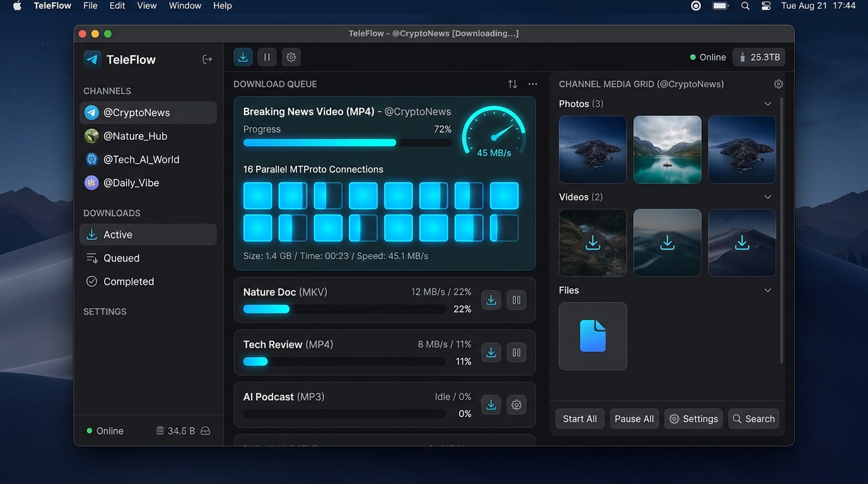Open the Window menu
Screen dimensions: 868x484
pos(185,6)
